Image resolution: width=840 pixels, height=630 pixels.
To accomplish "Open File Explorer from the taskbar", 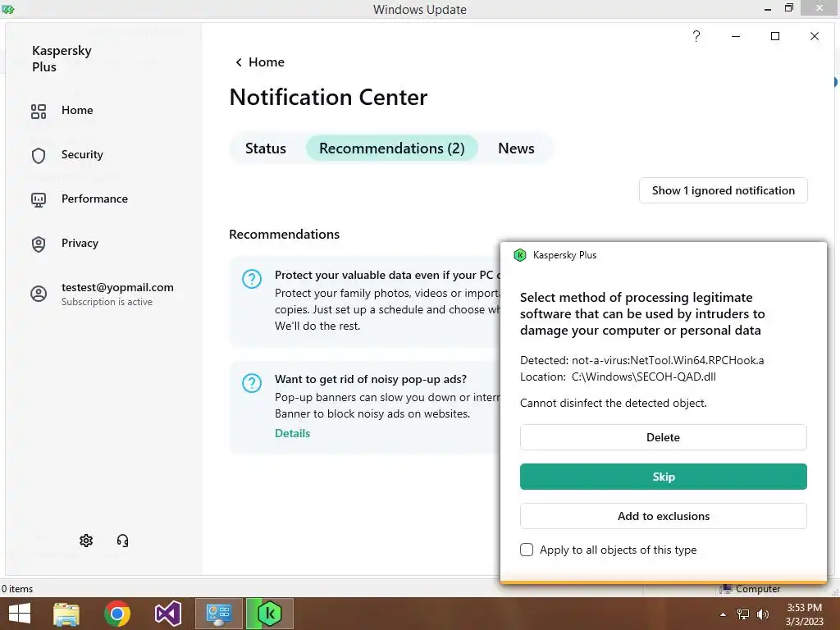I will click(x=66, y=614).
